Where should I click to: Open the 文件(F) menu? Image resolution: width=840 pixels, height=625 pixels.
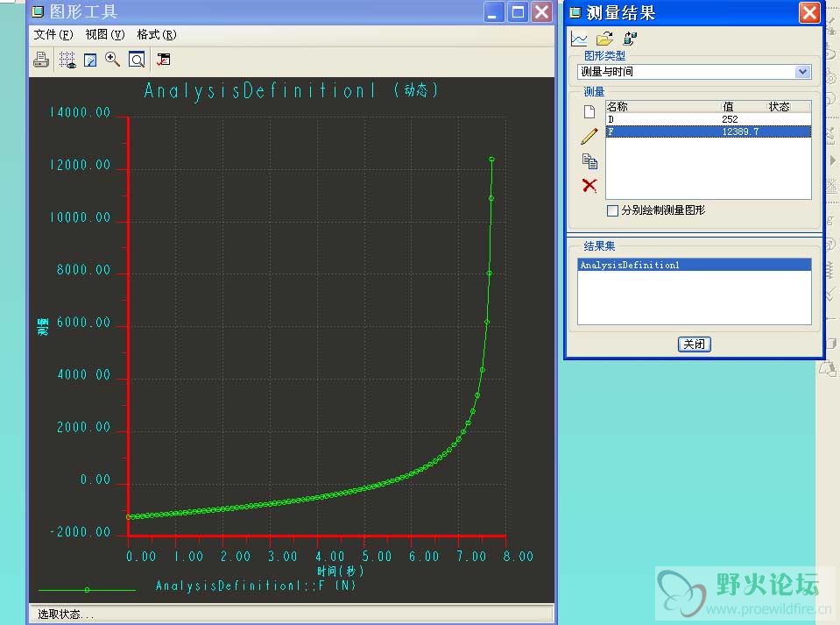tap(53, 35)
